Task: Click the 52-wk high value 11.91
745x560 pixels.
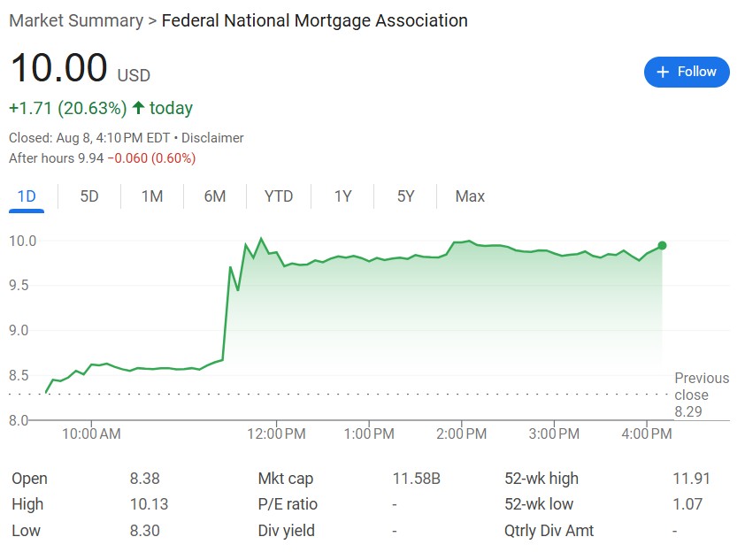Action: [691, 479]
